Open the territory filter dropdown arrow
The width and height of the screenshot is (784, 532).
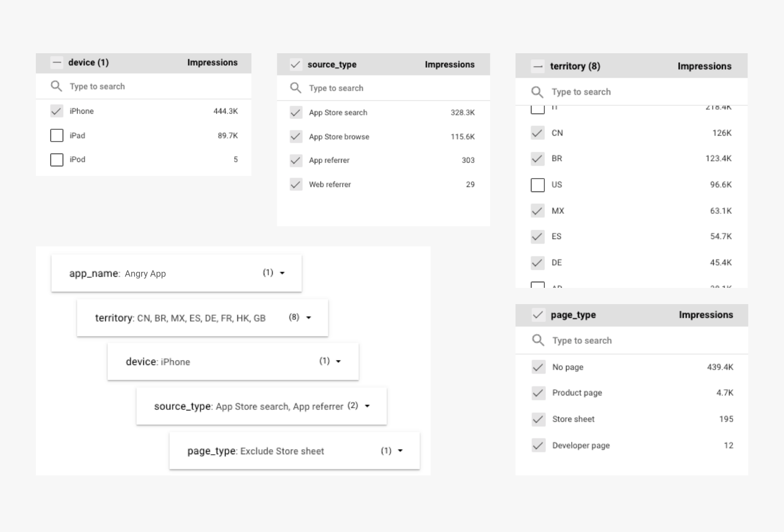coord(309,318)
